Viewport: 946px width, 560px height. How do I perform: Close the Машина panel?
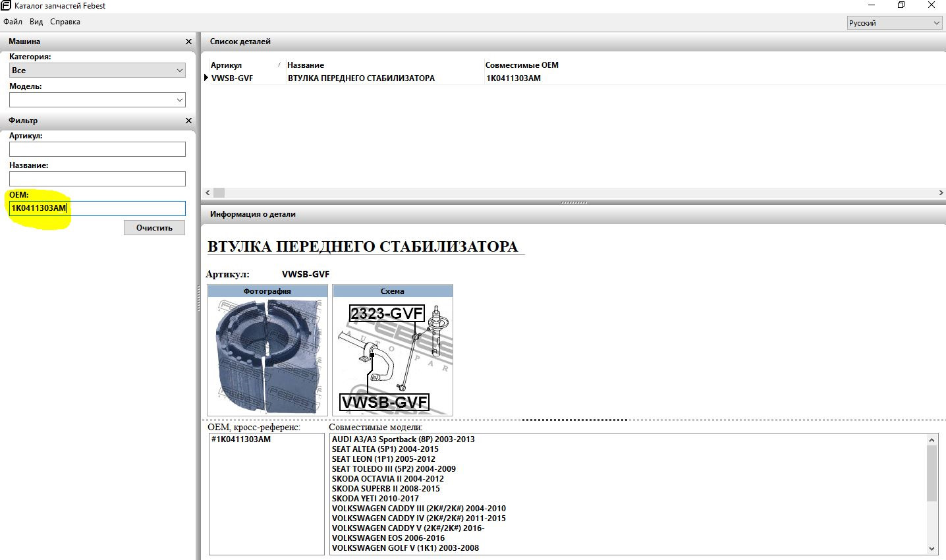(189, 42)
